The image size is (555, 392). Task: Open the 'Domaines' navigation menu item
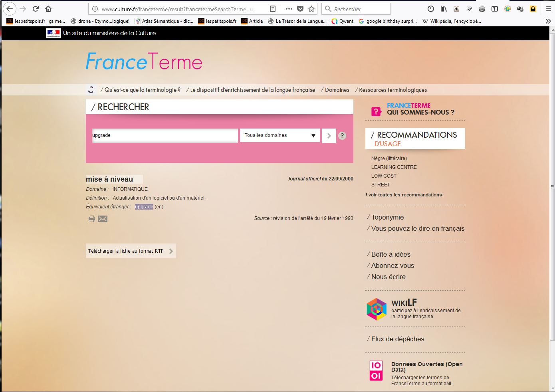(x=337, y=90)
